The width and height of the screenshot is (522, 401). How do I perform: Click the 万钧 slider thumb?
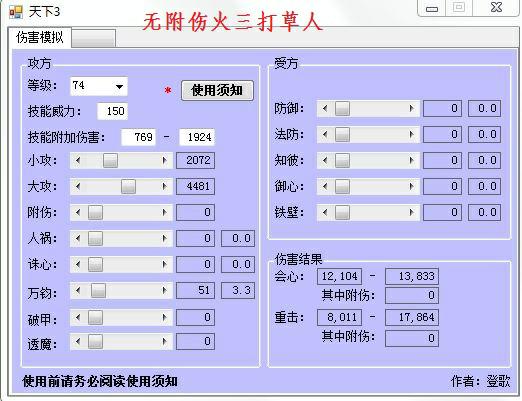pos(98,290)
